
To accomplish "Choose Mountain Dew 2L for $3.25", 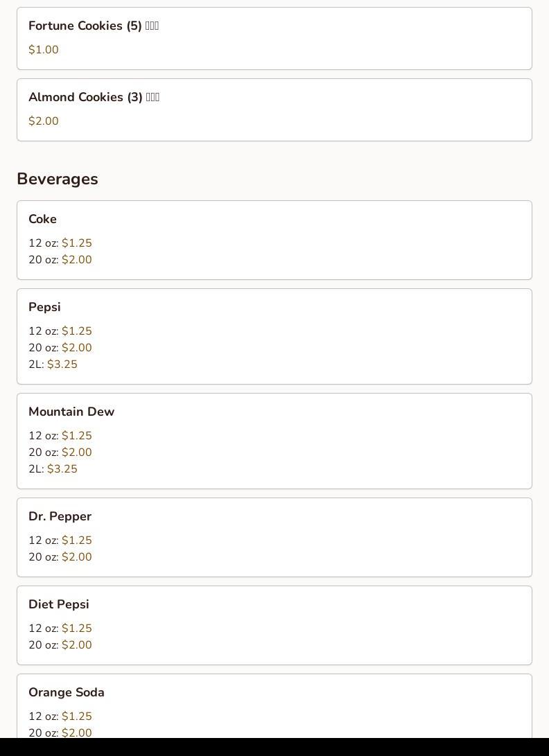I will 62,469.
